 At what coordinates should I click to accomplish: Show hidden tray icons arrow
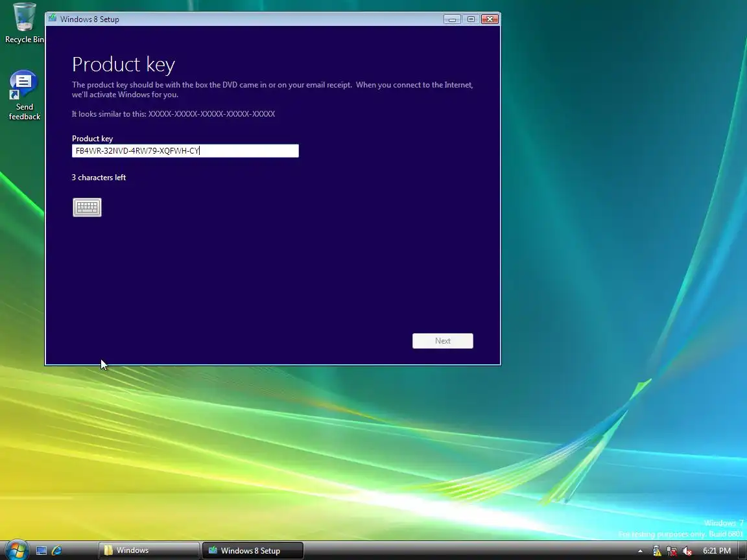[640, 551]
